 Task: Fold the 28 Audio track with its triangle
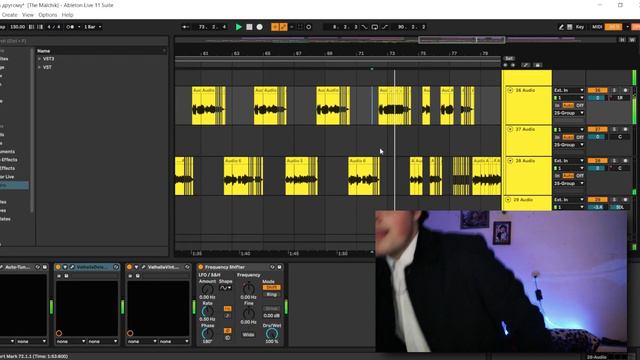click(510, 161)
